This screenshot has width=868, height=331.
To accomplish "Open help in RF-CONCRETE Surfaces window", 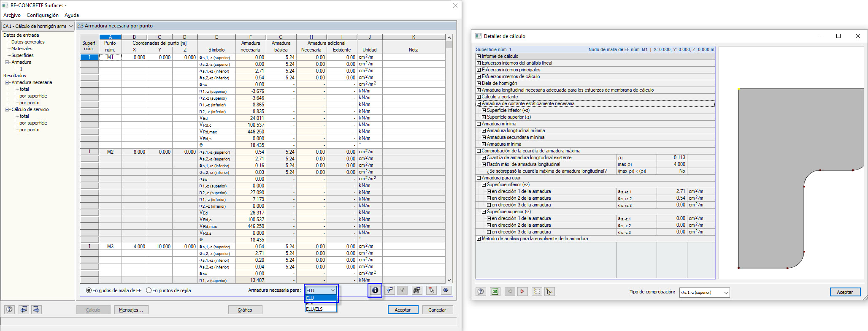I will pyautogui.click(x=9, y=309).
